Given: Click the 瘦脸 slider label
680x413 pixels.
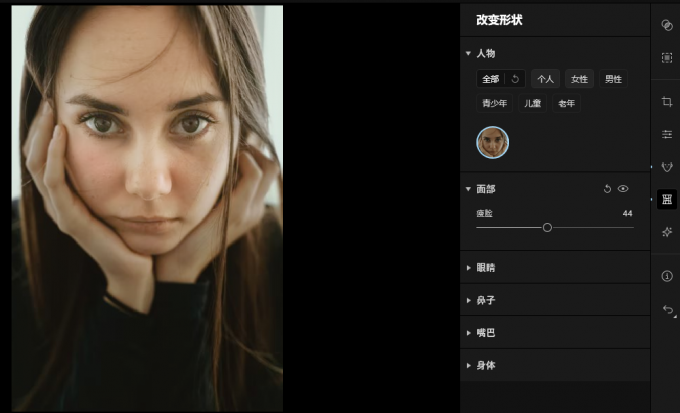Looking at the screenshot, I should tap(484, 213).
